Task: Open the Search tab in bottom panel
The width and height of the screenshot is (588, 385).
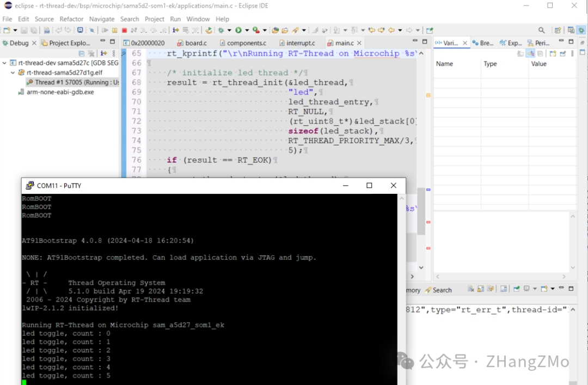Action: (438, 290)
